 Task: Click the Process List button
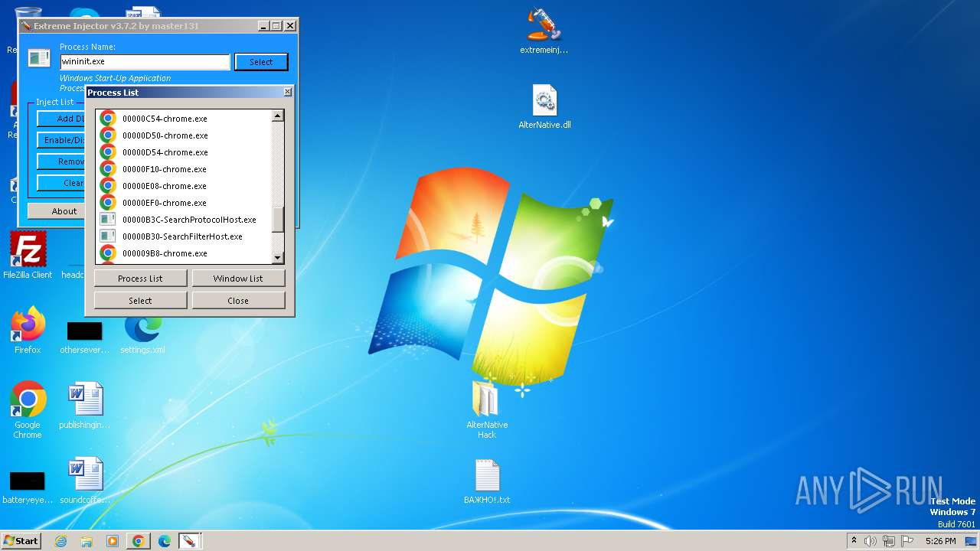[140, 279]
